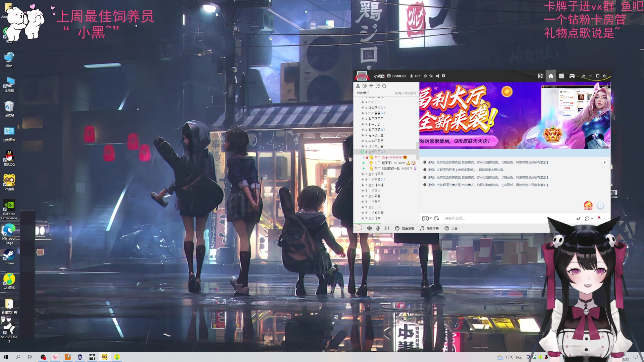
Task: Open YY语音 desktop shortcut
Action: pos(9,183)
